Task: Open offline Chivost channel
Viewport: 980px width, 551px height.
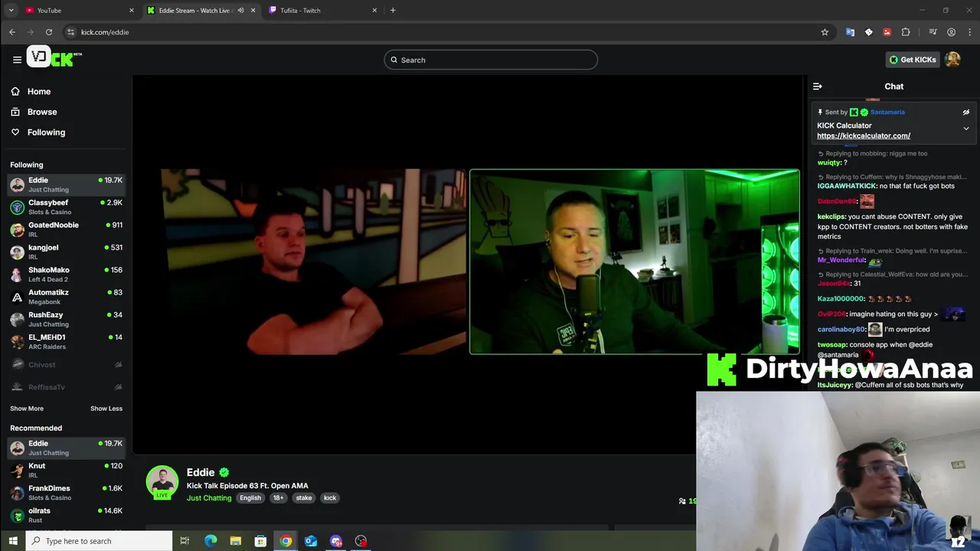Action: pyautogui.click(x=67, y=365)
